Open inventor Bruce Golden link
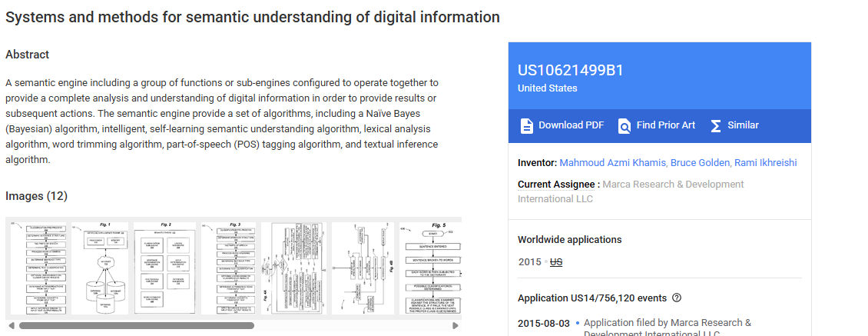868x336 pixels. 700,163
